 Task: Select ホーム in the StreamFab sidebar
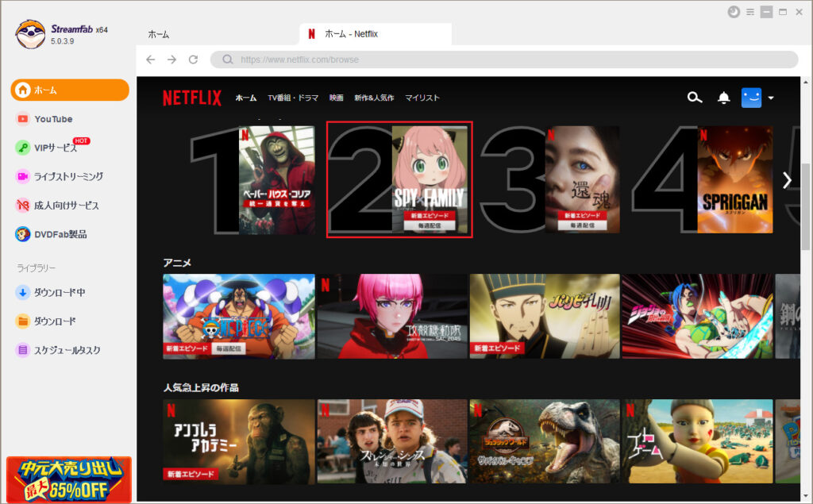70,90
